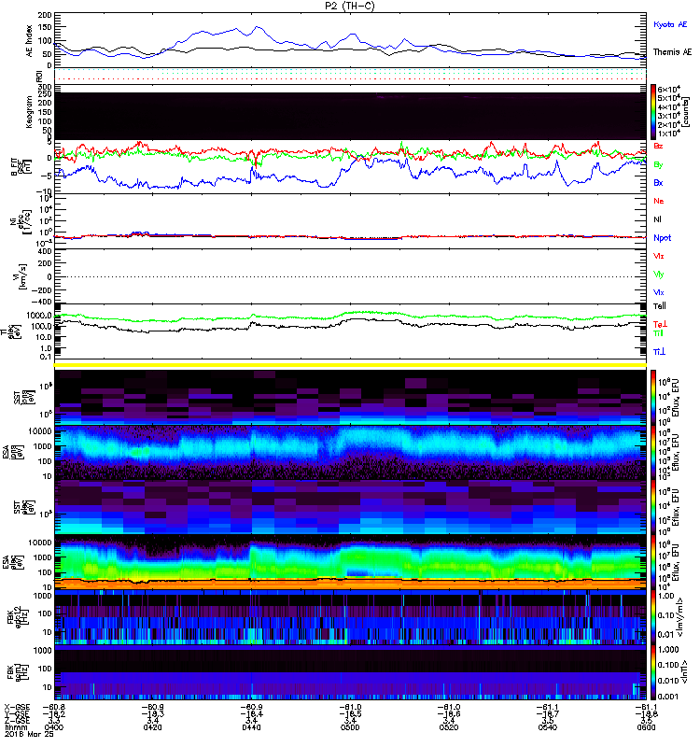Click the FBK edc12 electric field spectrogram
Viewport: 700px width, 747px height.
pyautogui.click(x=350, y=617)
